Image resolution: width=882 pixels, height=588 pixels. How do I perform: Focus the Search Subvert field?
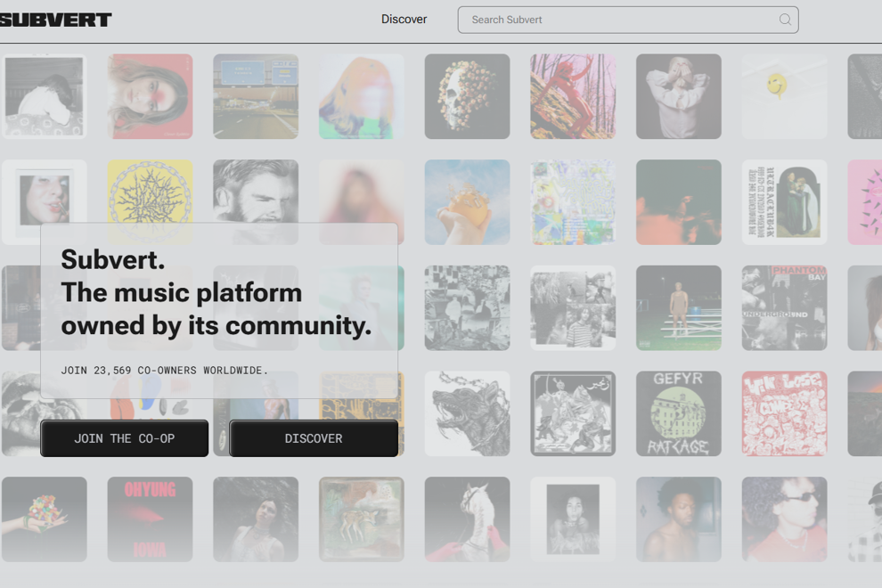pyautogui.click(x=628, y=20)
